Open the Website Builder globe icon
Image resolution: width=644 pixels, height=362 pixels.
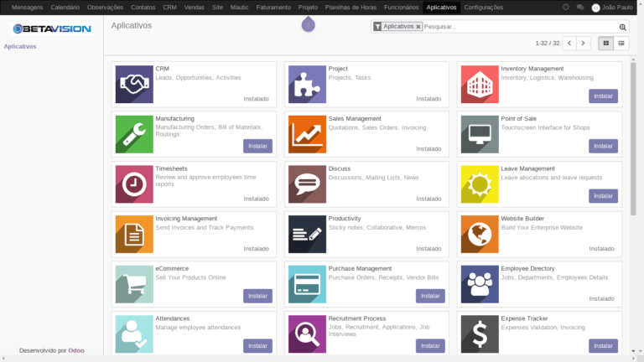point(480,234)
